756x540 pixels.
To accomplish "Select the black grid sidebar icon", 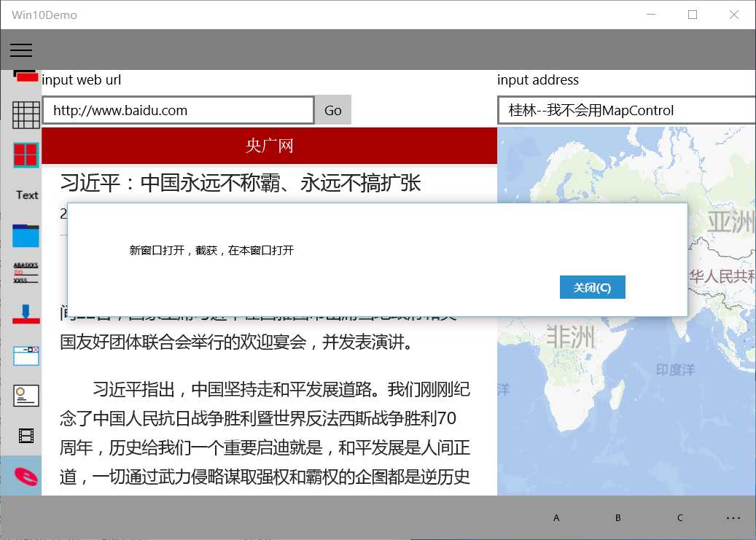I will click(x=26, y=115).
